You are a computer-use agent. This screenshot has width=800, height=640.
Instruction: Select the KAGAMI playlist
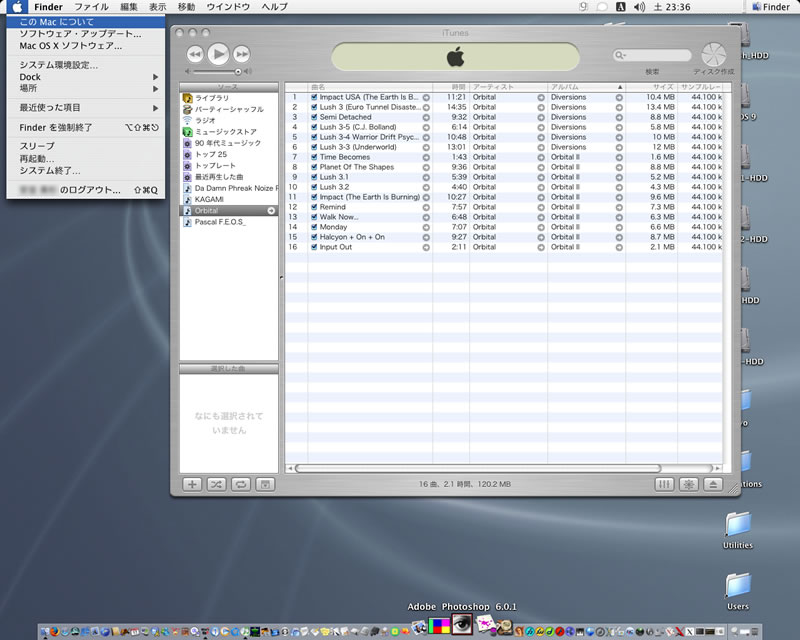coord(229,199)
